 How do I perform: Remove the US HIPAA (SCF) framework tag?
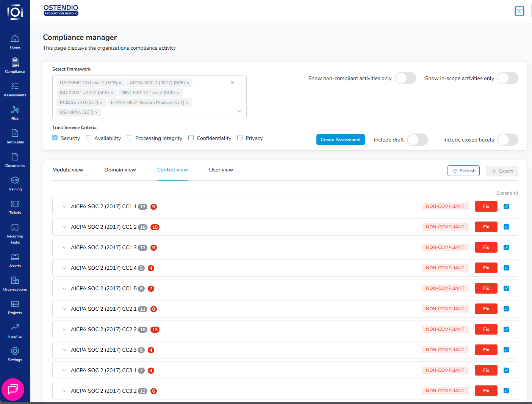coord(96,113)
